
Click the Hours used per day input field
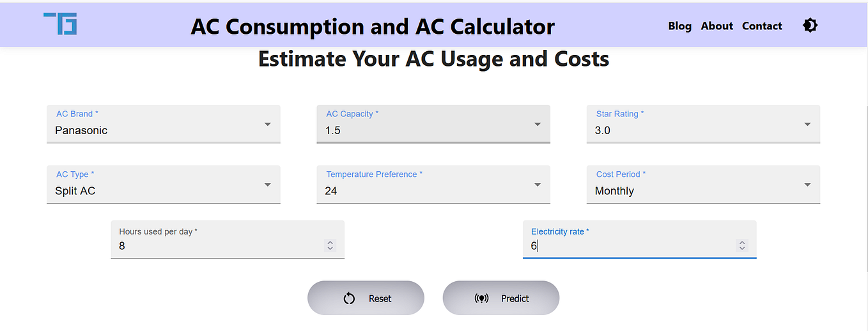(x=217, y=246)
